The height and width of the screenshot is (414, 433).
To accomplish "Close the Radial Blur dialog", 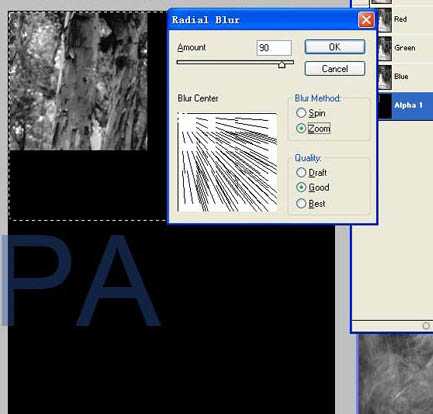I will (366, 20).
